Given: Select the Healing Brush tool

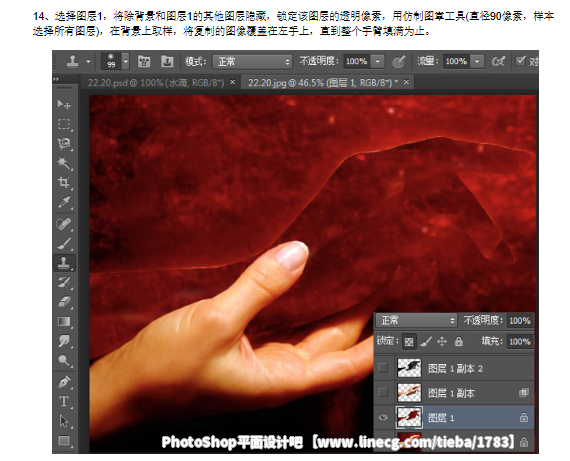Looking at the screenshot, I should click(64, 224).
